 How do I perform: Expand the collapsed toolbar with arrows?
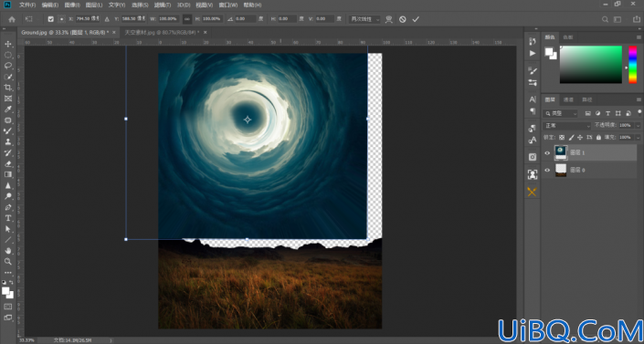[x=4, y=29]
